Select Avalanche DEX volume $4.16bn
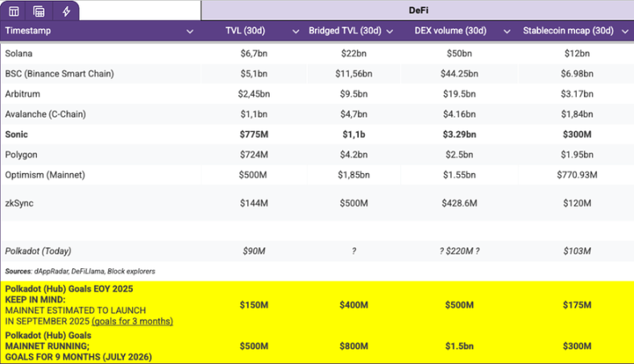Image resolution: width=634 pixels, height=364 pixels. tap(459, 114)
